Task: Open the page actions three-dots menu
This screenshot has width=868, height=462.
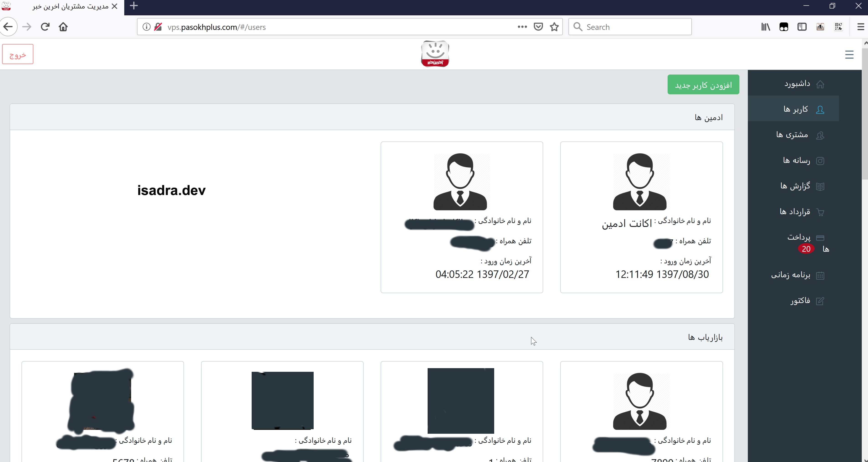Action: [522, 27]
